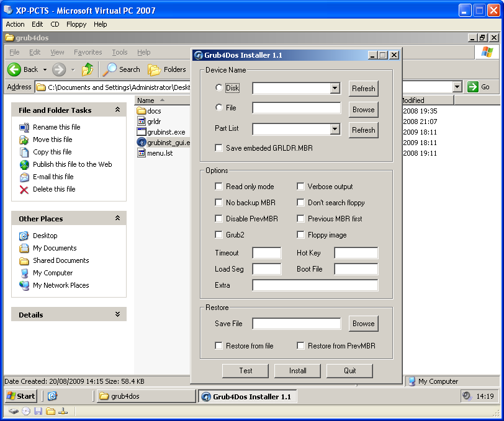Viewport: 504px width, 421px height.
Task: Click the Explorer Back arrow icon
Action: point(14,69)
